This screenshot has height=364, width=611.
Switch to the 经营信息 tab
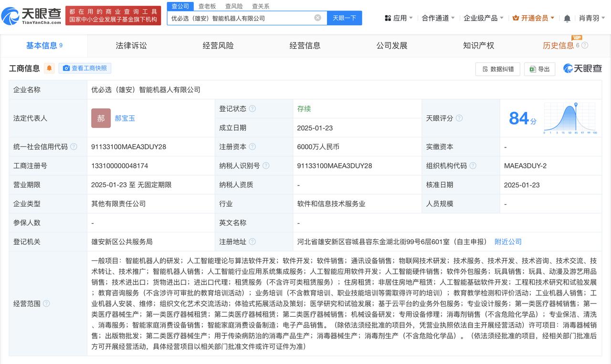305,45
